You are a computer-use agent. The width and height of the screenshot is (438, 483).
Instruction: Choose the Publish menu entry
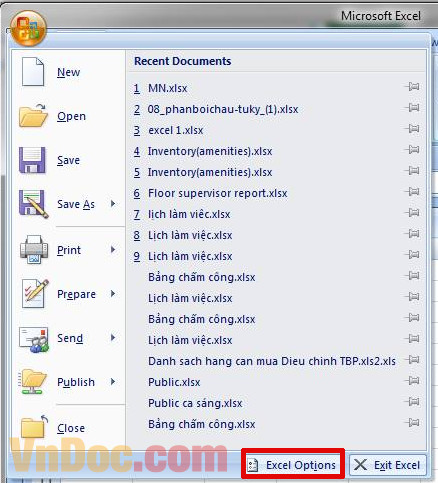tap(68, 382)
